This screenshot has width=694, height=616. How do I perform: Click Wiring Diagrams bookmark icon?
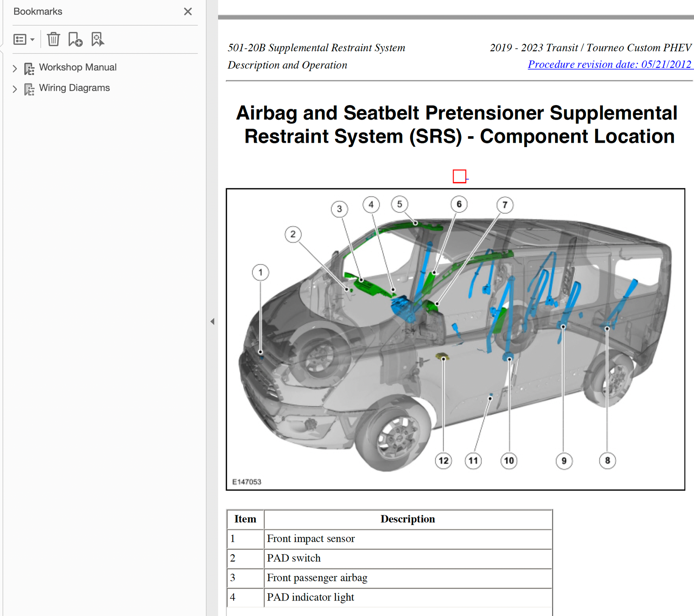(29, 89)
